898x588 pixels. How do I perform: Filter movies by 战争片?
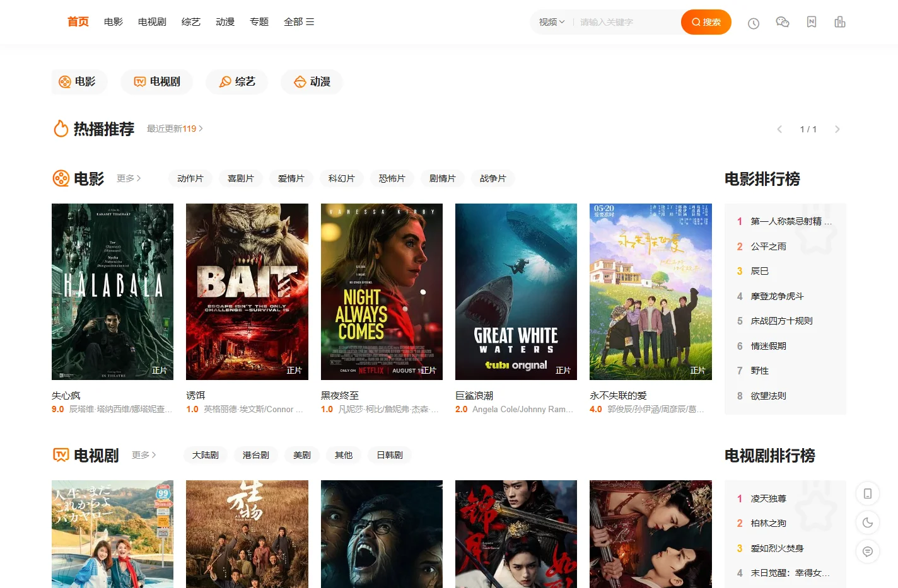point(493,178)
